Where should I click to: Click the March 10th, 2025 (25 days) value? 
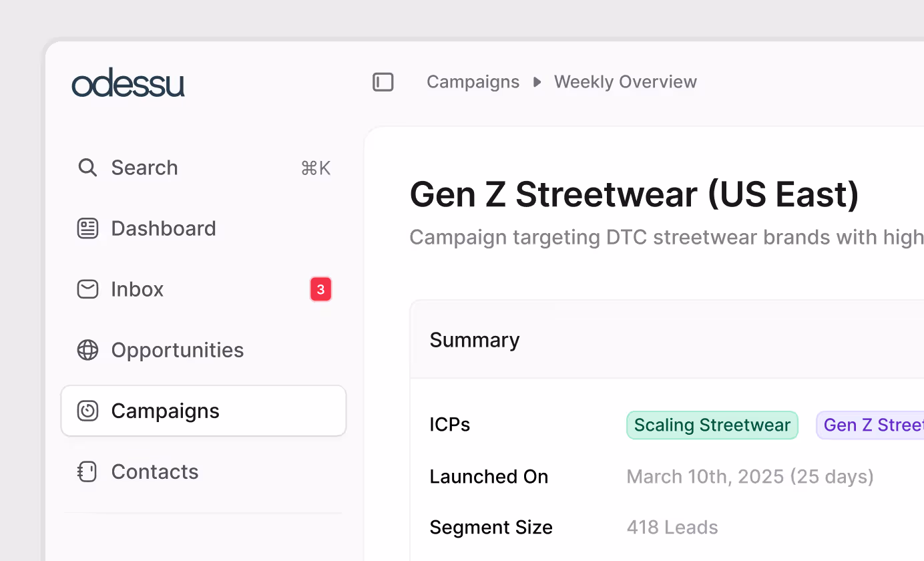click(x=750, y=477)
